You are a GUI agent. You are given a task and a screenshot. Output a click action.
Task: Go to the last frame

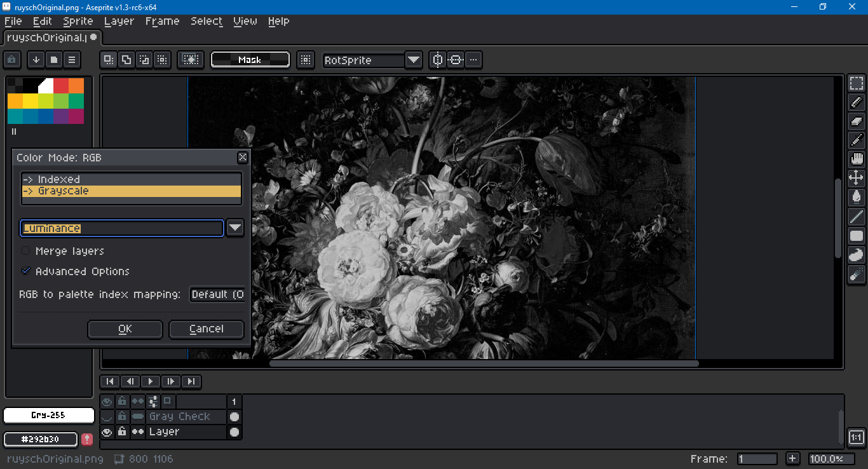(191, 381)
